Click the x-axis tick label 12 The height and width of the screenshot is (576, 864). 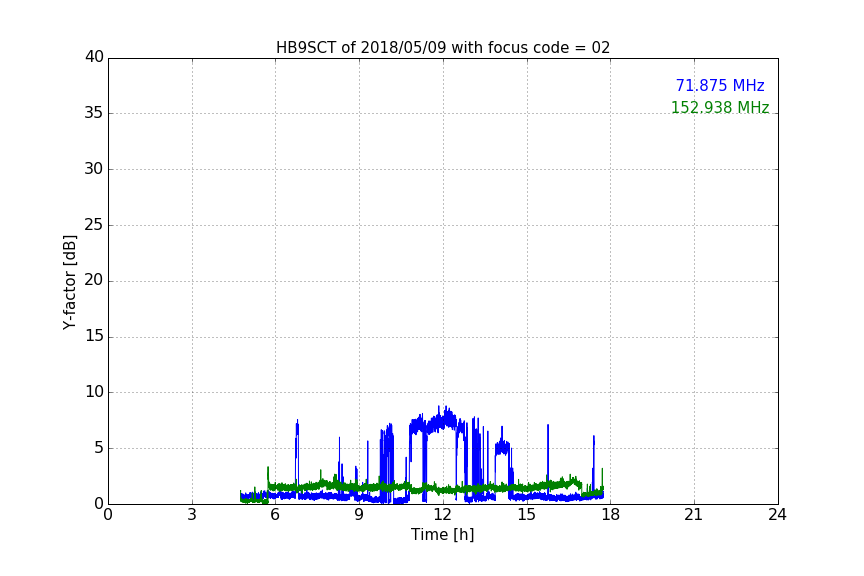coord(443,515)
